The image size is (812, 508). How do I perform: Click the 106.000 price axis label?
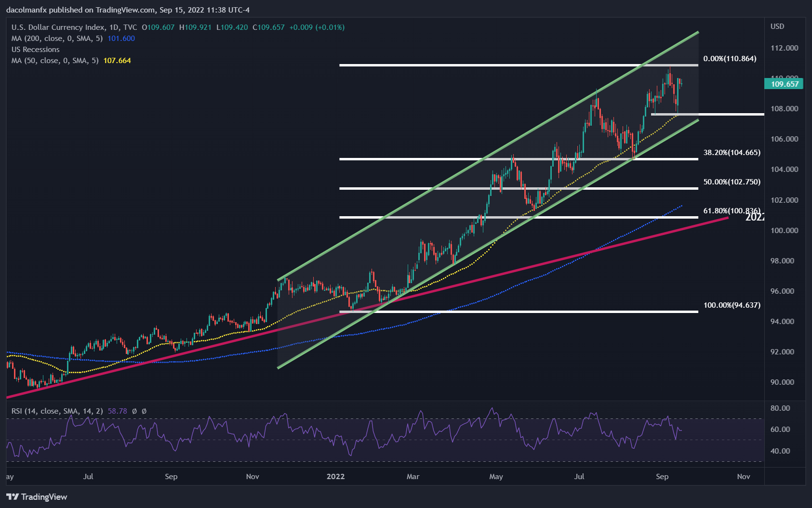point(784,139)
